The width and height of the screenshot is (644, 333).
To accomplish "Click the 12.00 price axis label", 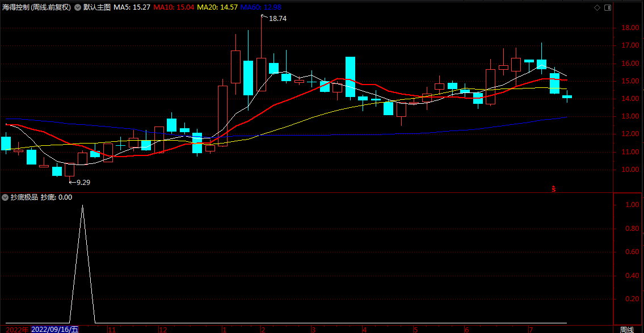I will [630, 134].
